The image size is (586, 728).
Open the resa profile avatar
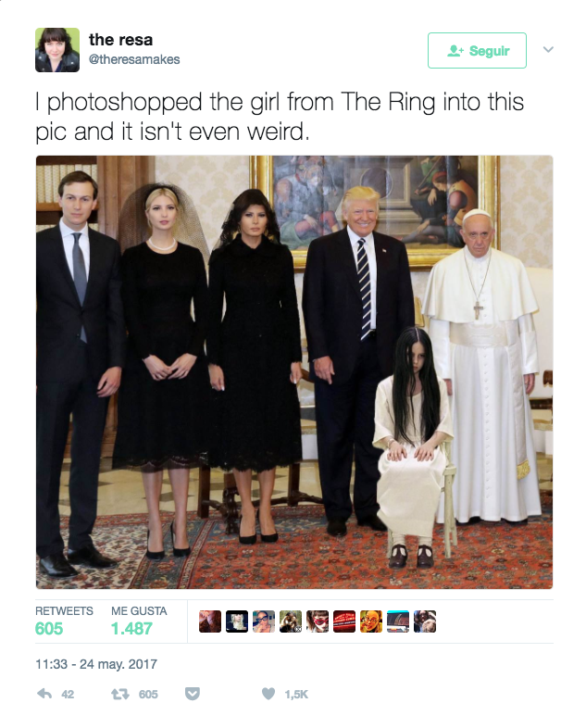(x=57, y=50)
